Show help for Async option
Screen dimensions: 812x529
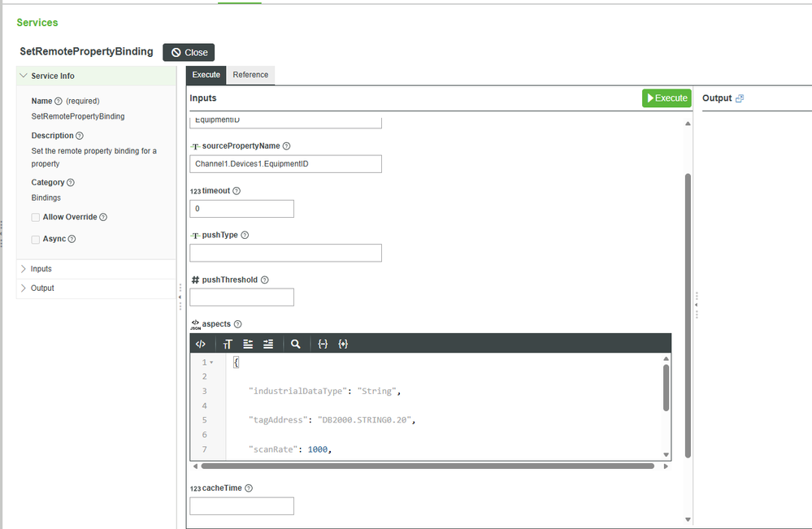(72, 239)
